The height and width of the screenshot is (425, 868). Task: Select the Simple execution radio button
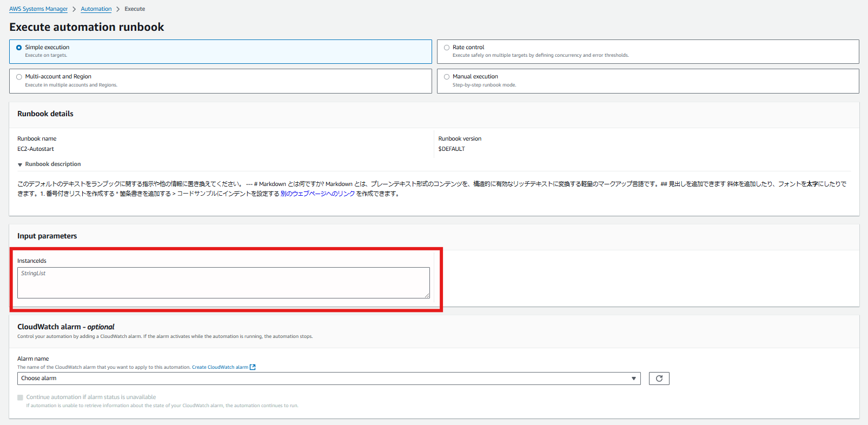pos(19,48)
